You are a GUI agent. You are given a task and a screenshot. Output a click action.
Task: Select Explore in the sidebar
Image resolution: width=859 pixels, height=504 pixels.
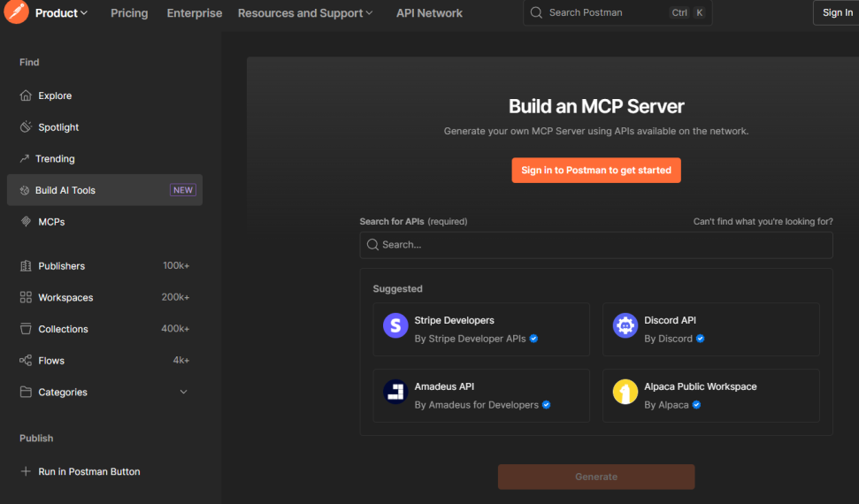(104, 95)
